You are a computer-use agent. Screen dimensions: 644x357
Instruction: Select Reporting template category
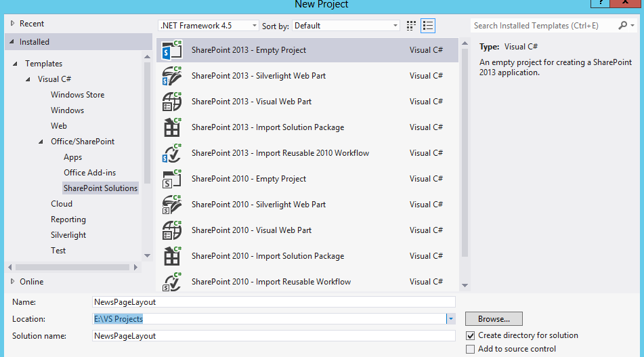[68, 219]
